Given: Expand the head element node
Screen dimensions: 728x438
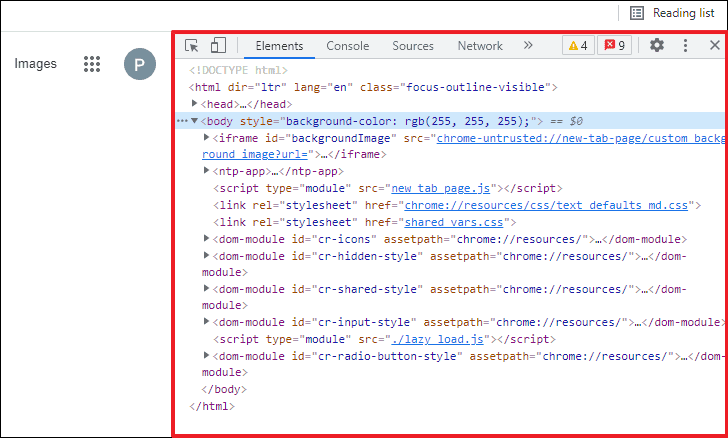Looking at the screenshot, I should click(195, 104).
